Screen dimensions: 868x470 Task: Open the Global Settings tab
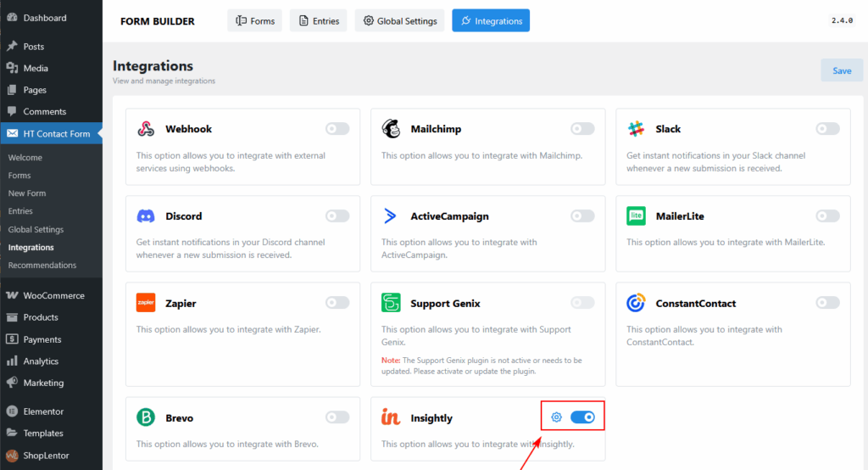click(399, 20)
